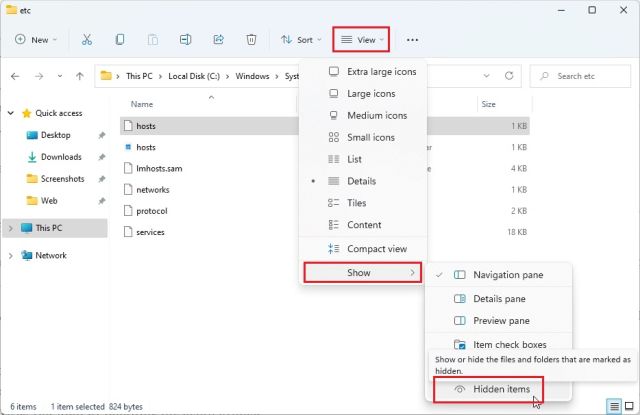The image size is (640, 415).
Task: Refresh the etc folder listing
Action: (x=509, y=76)
